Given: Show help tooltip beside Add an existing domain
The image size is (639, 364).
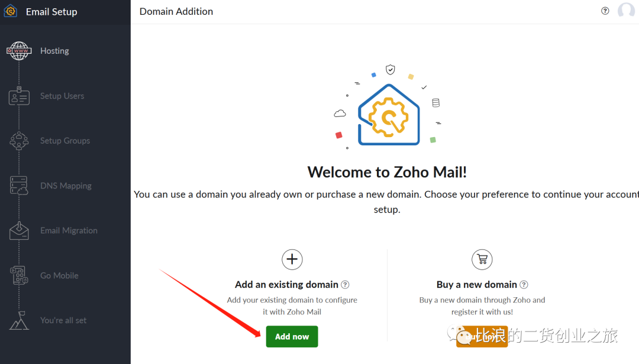Looking at the screenshot, I should 346,285.
